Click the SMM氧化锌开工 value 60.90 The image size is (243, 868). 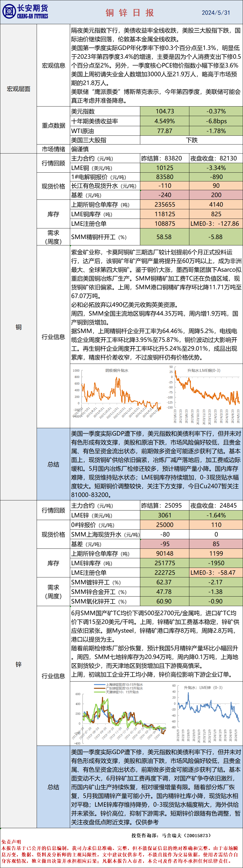(x=164, y=602)
